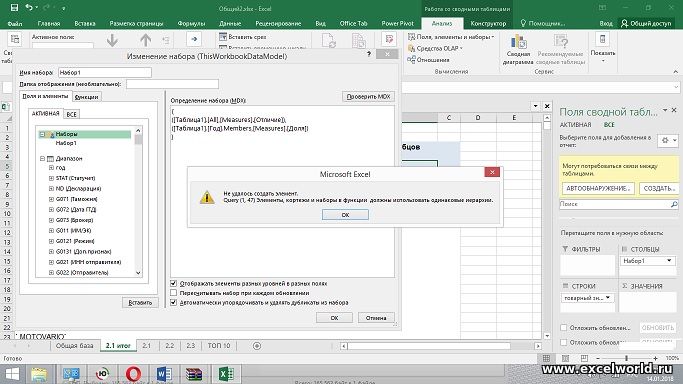The width and height of the screenshot is (683, 384).
Task: Switch to Функции tab in dialog
Action: pyautogui.click(x=86, y=97)
